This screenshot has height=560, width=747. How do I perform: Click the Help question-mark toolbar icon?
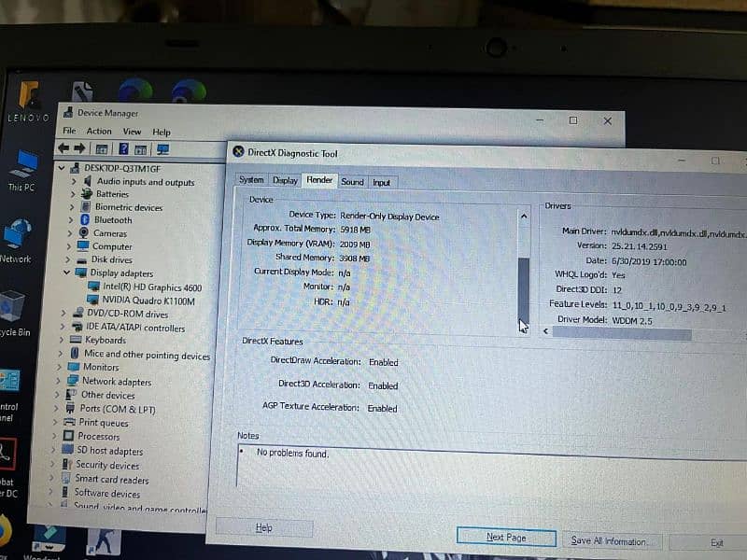tap(123, 149)
